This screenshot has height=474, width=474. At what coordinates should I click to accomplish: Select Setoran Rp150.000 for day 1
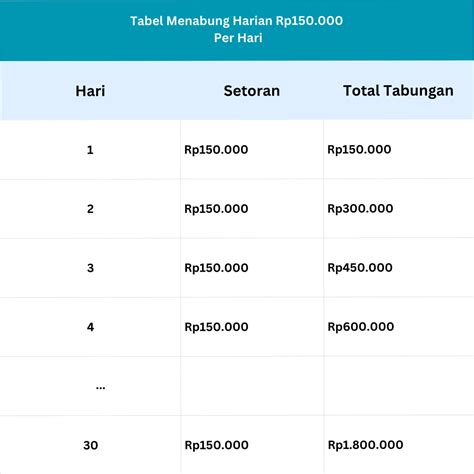216,150
